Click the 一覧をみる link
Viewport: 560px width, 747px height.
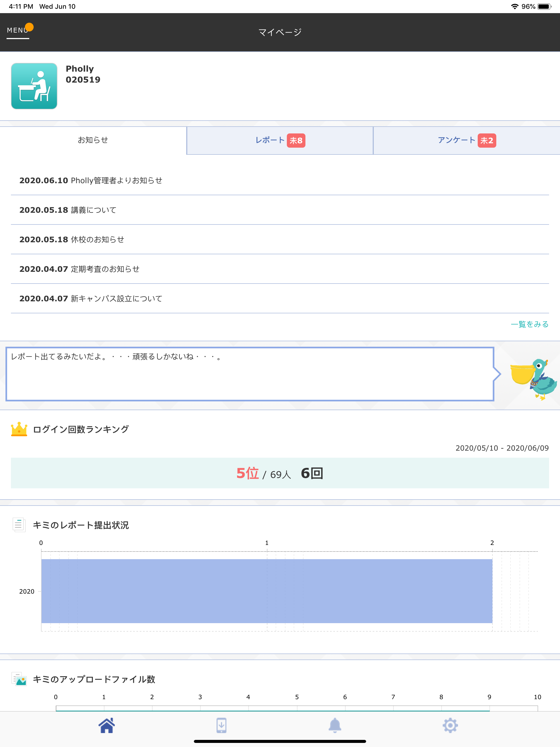pyautogui.click(x=530, y=324)
